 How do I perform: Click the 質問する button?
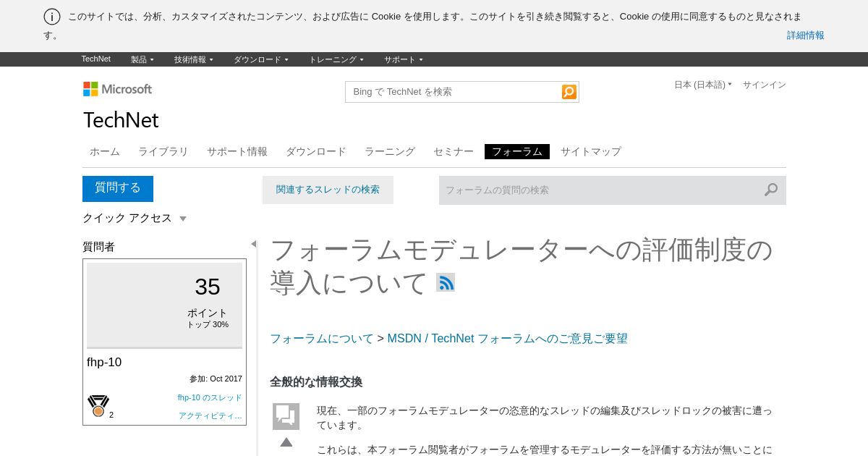118,188
